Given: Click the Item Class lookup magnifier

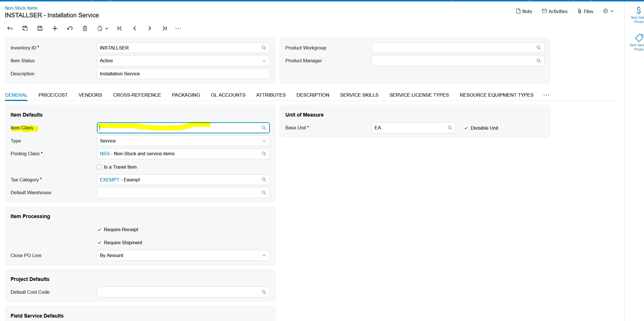Looking at the screenshot, I should (264, 128).
